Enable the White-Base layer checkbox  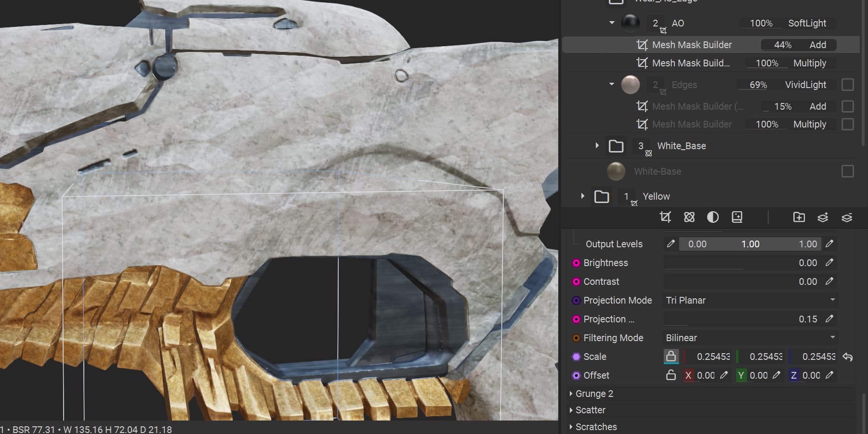coord(847,171)
